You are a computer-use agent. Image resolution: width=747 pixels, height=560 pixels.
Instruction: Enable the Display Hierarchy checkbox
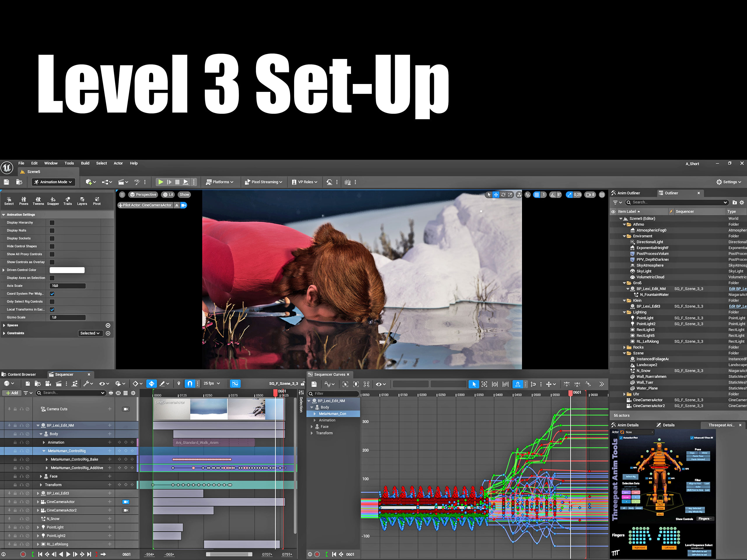click(52, 223)
